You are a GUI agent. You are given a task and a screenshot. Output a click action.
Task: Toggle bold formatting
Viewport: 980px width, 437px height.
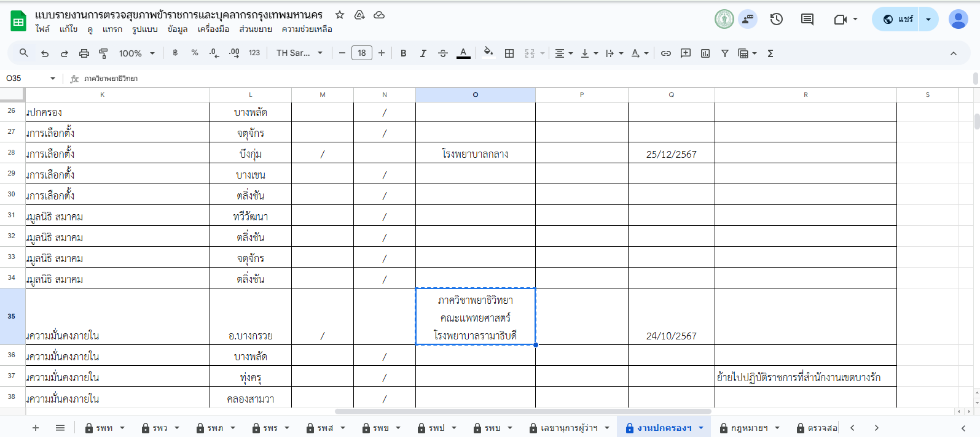[x=404, y=53]
